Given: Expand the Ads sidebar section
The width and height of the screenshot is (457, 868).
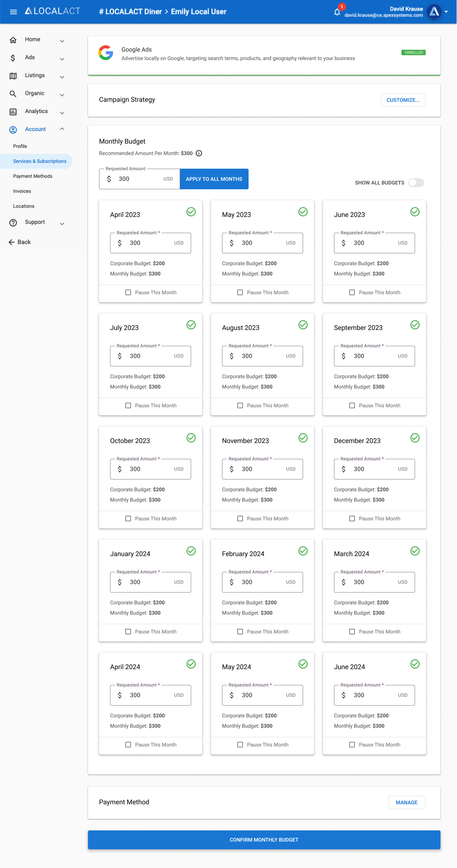Looking at the screenshot, I should click(x=62, y=59).
